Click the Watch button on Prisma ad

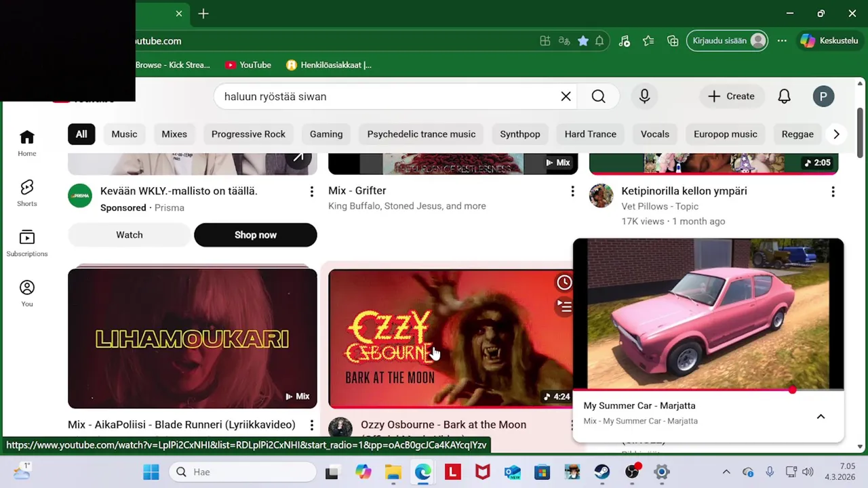pyautogui.click(x=130, y=235)
